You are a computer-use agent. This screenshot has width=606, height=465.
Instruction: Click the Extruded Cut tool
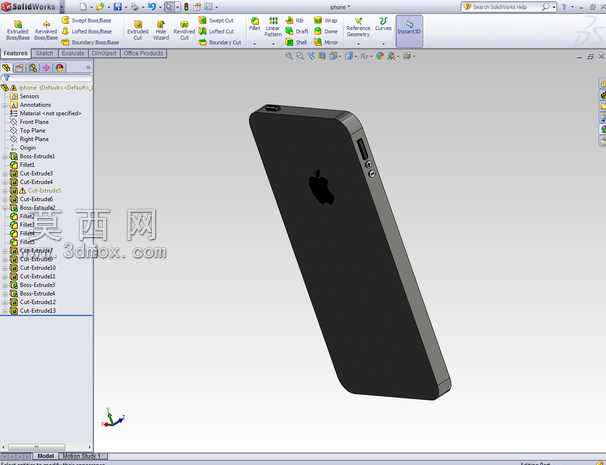point(138,30)
